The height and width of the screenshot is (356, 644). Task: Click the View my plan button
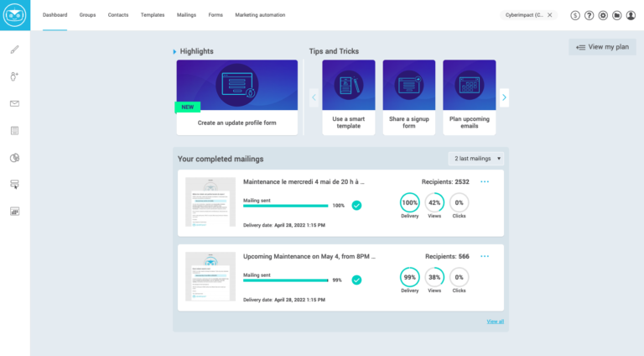tap(601, 47)
